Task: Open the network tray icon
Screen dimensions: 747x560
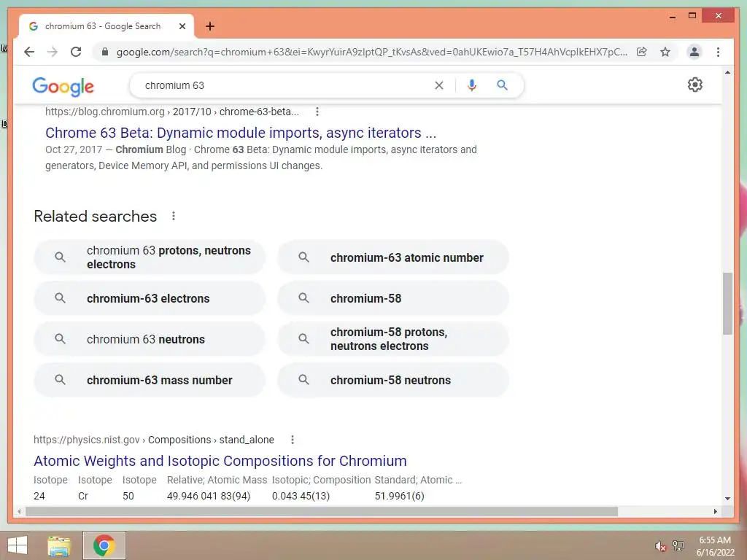Action: (x=678, y=545)
